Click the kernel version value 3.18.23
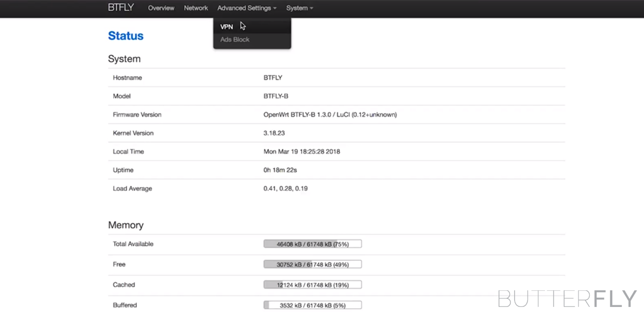This screenshot has width=644, height=322. click(275, 133)
